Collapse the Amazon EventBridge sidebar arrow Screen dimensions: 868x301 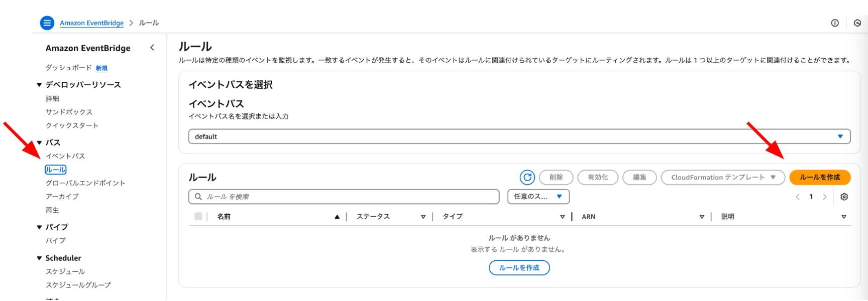coord(152,48)
